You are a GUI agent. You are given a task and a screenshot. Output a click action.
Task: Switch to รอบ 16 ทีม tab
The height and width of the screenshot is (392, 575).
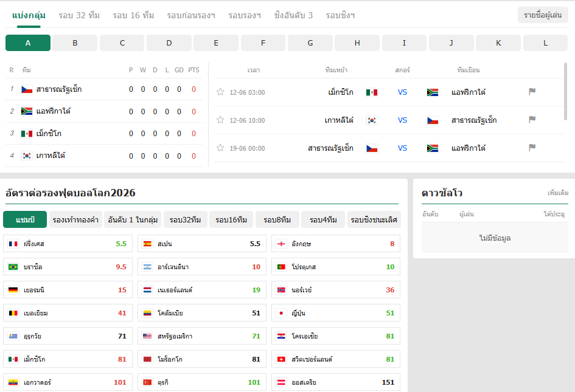[133, 15]
